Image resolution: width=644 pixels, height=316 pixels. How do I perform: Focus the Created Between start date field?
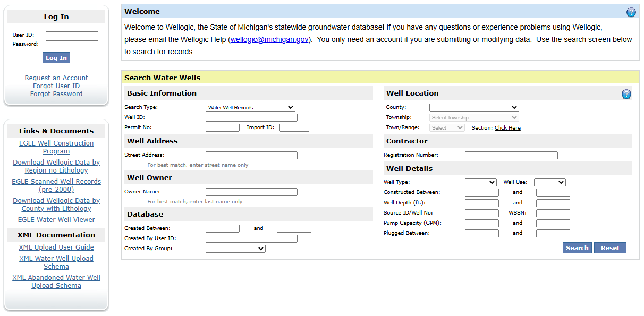tap(223, 229)
